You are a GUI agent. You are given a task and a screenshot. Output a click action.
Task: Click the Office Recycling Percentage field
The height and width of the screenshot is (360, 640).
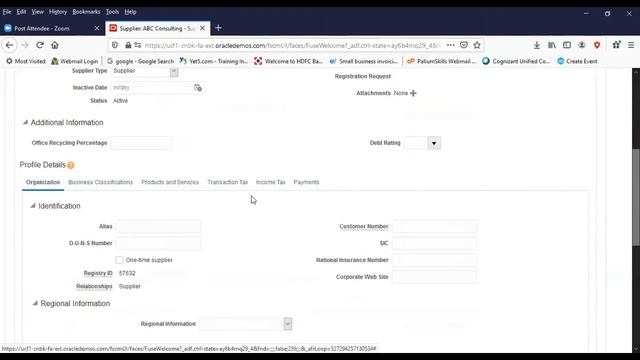click(x=142, y=143)
